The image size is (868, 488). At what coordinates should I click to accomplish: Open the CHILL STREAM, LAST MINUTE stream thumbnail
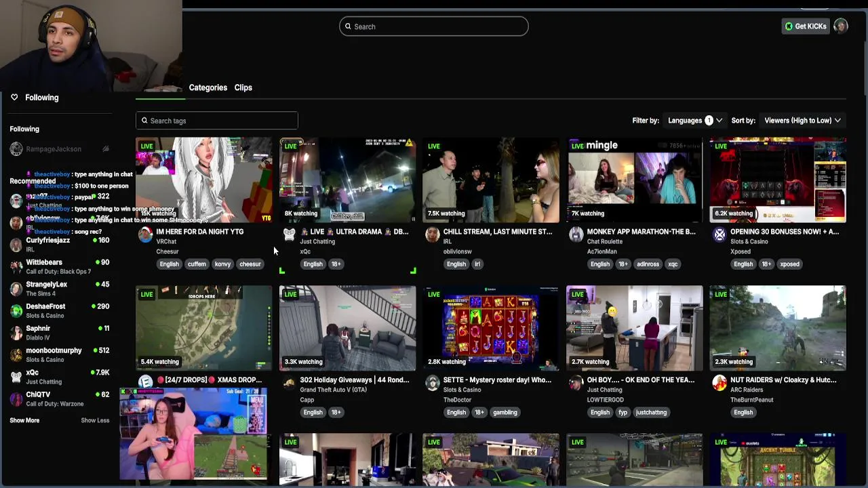(491, 180)
